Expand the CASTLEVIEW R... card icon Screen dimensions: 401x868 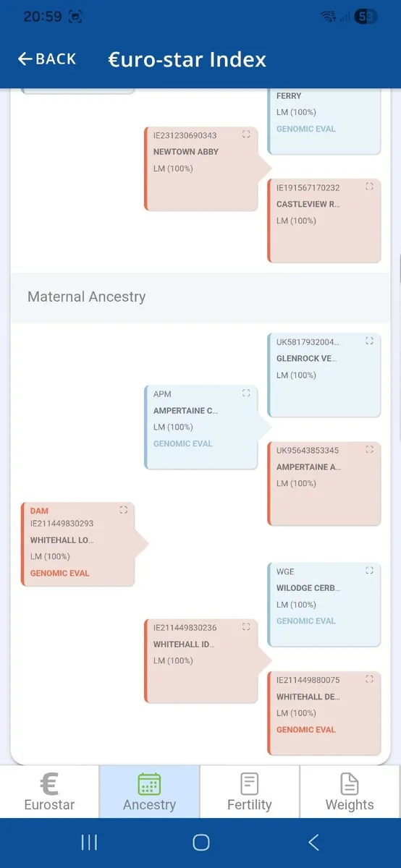pyautogui.click(x=369, y=187)
